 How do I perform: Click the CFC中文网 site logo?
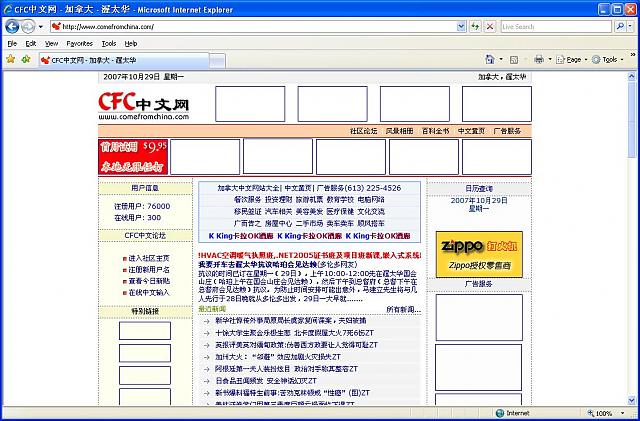[144, 105]
